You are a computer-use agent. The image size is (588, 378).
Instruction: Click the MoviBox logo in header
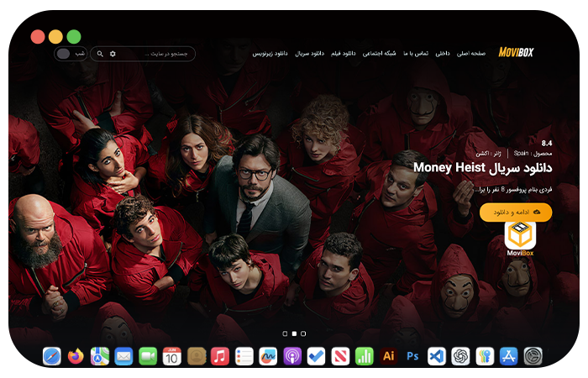pyautogui.click(x=516, y=52)
